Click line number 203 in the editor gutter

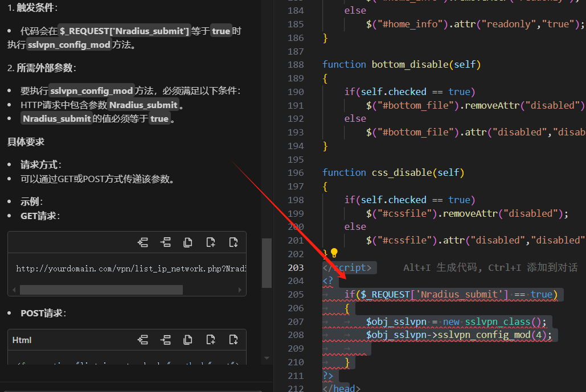pyautogui.click(x=296, y=267)
